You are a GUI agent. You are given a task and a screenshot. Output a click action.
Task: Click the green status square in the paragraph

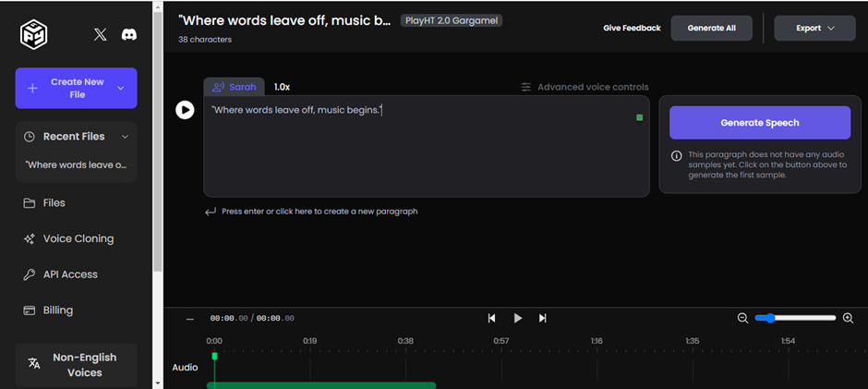coord(639,117)
